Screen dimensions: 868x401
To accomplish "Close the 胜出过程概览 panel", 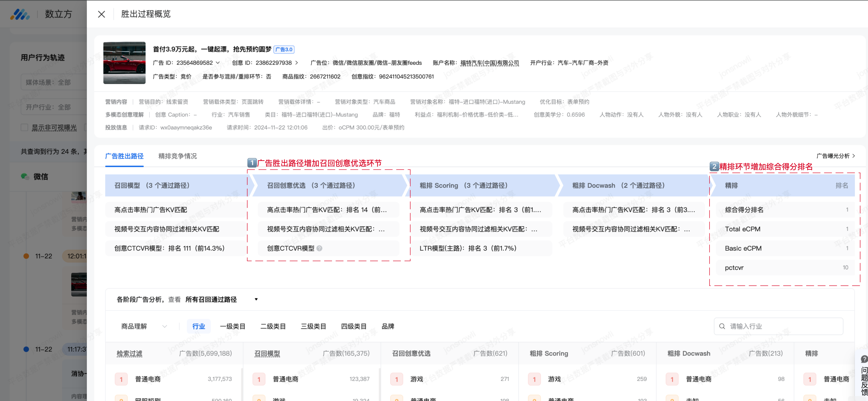I will click(101, 14).
